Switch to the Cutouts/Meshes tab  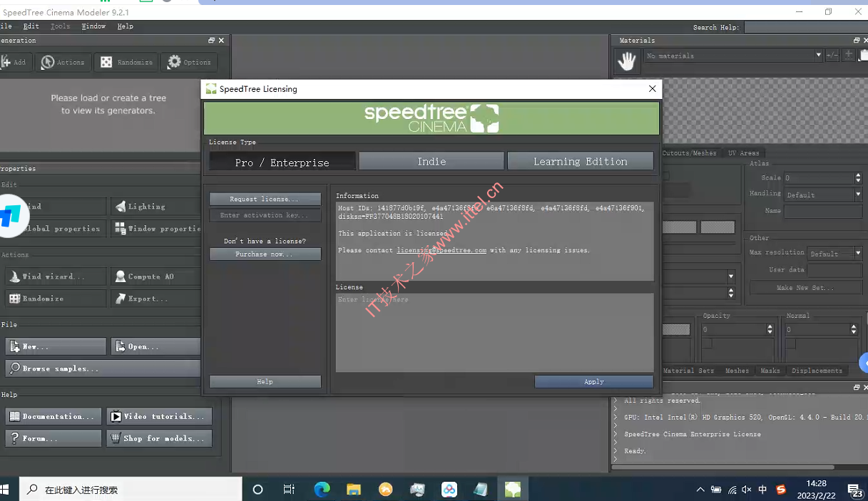[690, 153]
